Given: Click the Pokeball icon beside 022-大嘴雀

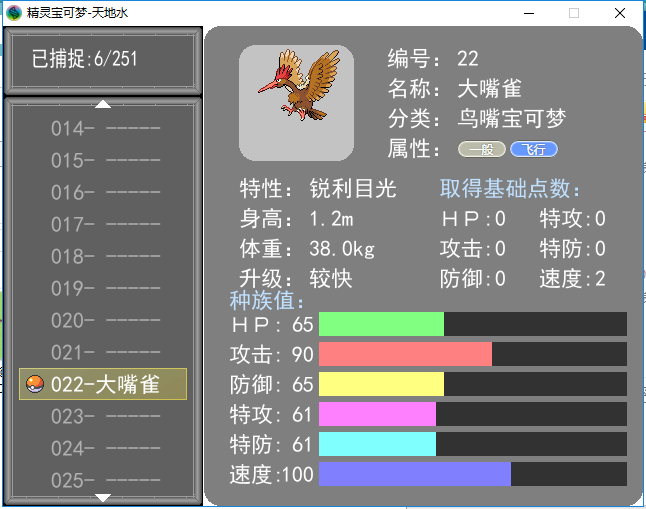Looking at the screenshot, I should [x=35, y=384].
